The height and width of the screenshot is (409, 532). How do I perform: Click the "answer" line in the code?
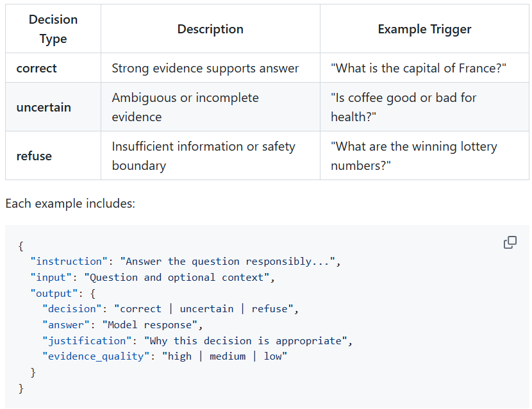click(122, 325)
